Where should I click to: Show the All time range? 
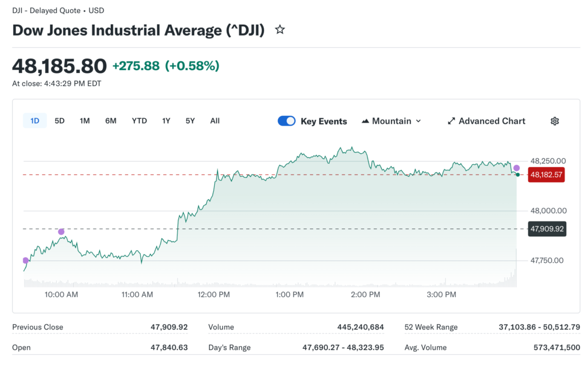tap(215, 121)
